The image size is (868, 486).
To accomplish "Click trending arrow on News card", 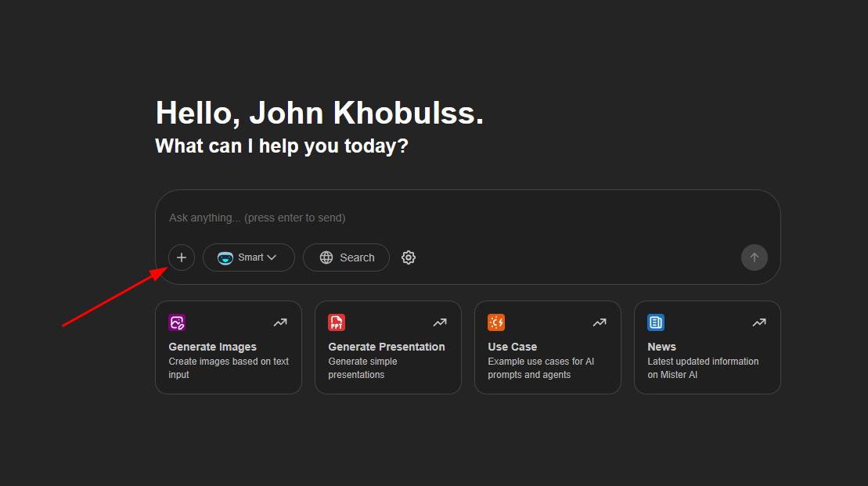I will 759,322.
